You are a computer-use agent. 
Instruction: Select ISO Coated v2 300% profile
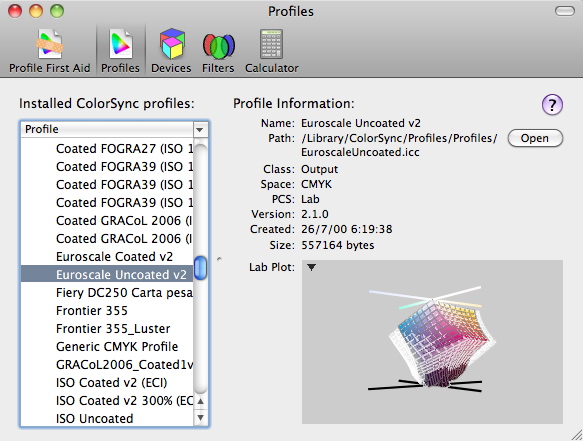click(x=107, y=400)
